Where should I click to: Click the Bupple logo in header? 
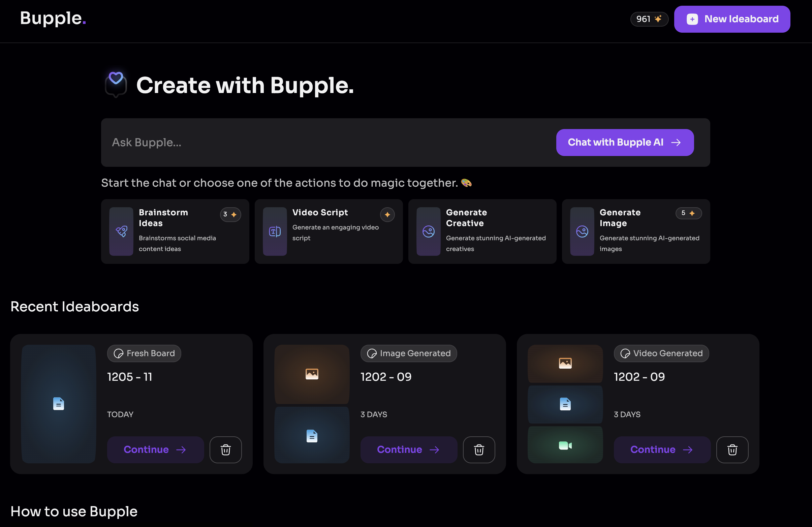coord(53,19)
